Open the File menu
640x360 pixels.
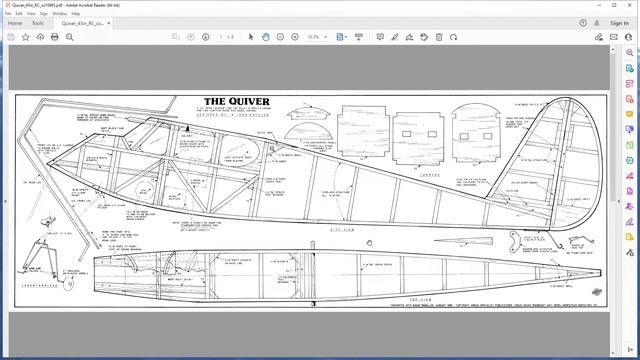[x=8, y=13]
